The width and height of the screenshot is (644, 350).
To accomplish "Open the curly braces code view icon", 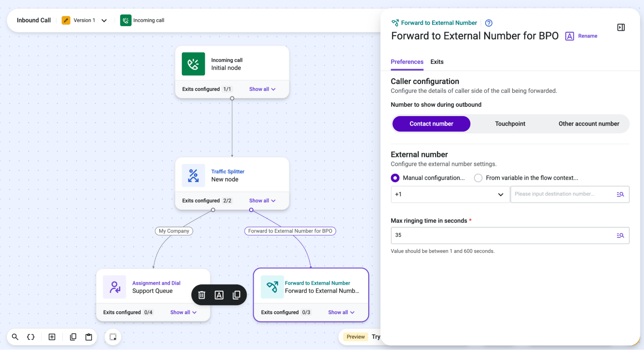I will 31,337.
